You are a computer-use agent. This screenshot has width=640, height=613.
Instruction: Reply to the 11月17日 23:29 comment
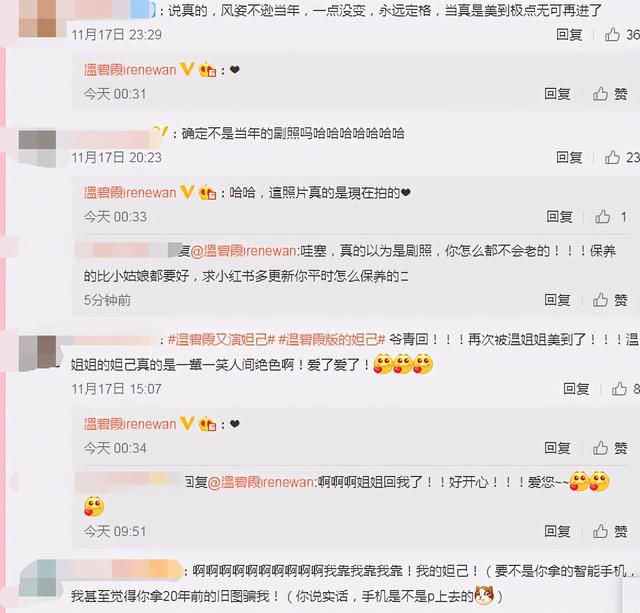click(569, 35)
